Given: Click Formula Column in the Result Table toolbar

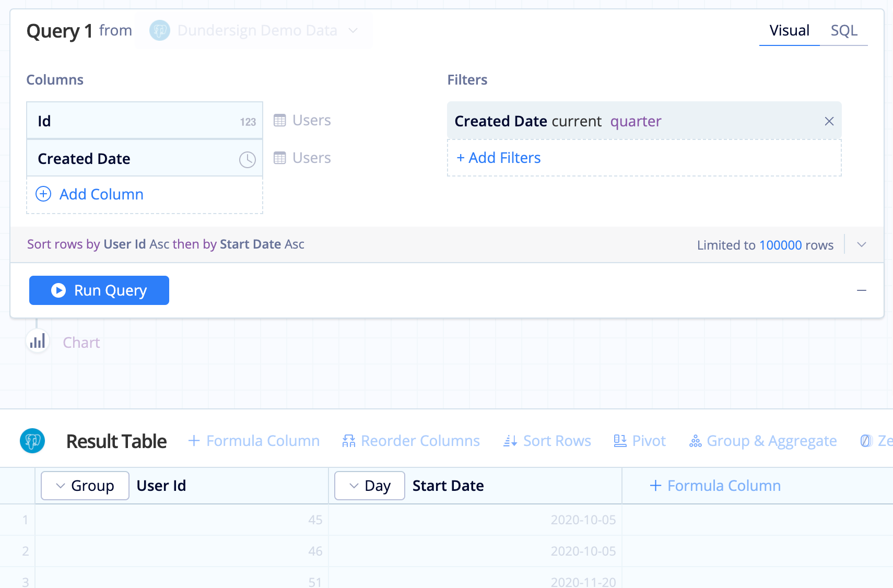Looking at the screenshot, I should click(x=254, y=441).
